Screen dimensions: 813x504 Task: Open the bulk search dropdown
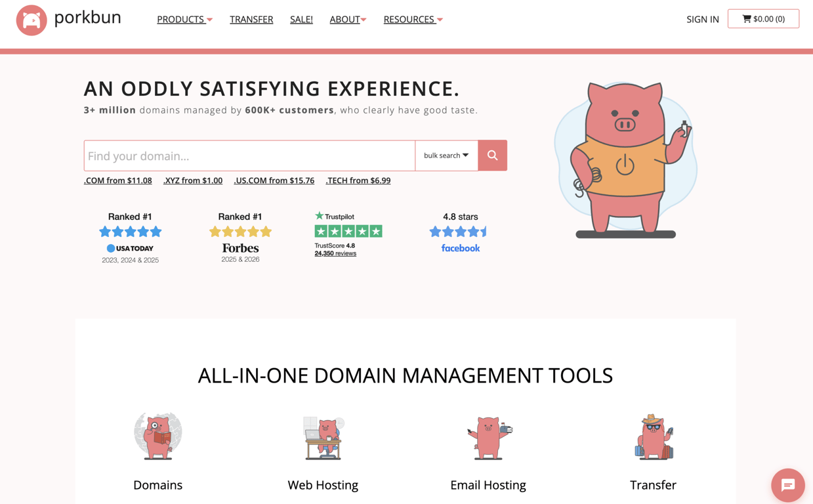pos(446,156)
